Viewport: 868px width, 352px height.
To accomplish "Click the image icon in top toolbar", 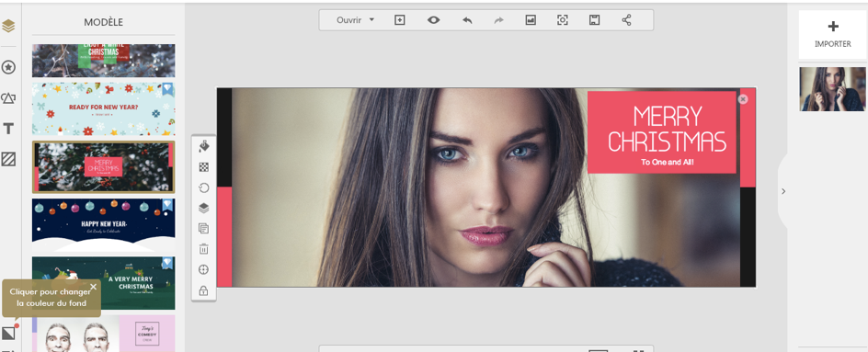I will (x=531, y=20).
